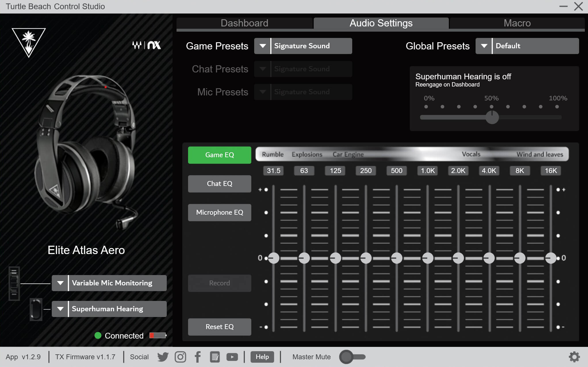588x367 pixels.
Task: Open the Global Presets dropdown
Action: click(484, 46)
